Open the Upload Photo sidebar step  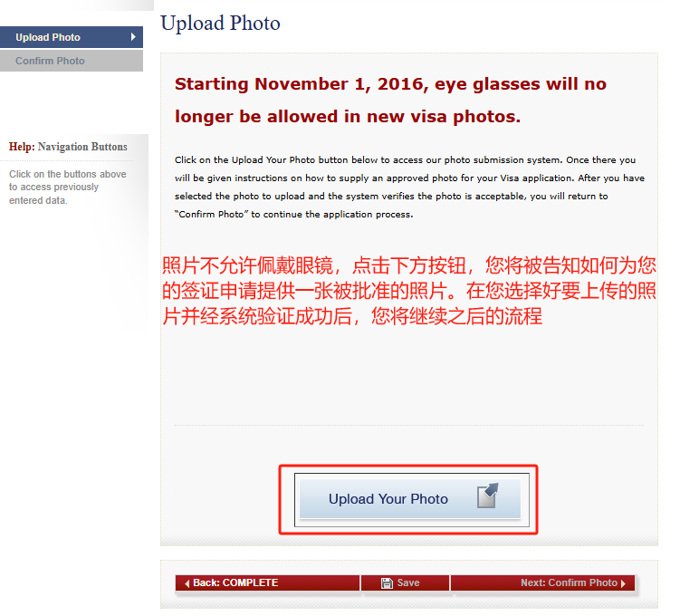pos(72,37)
